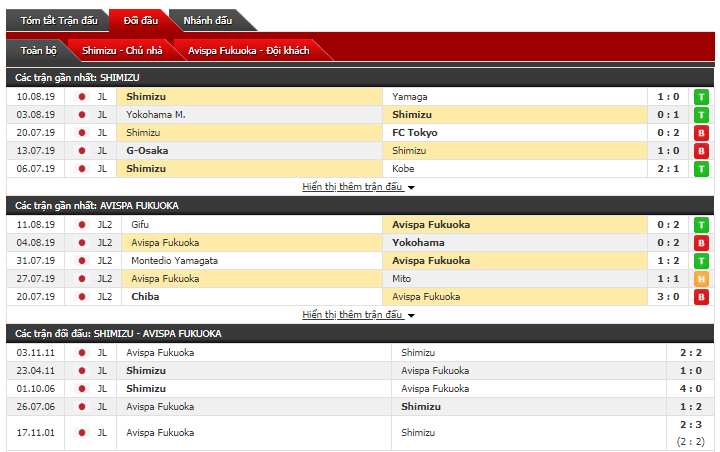Click green T result icon for 06.07.19 match

pos(701,169)
